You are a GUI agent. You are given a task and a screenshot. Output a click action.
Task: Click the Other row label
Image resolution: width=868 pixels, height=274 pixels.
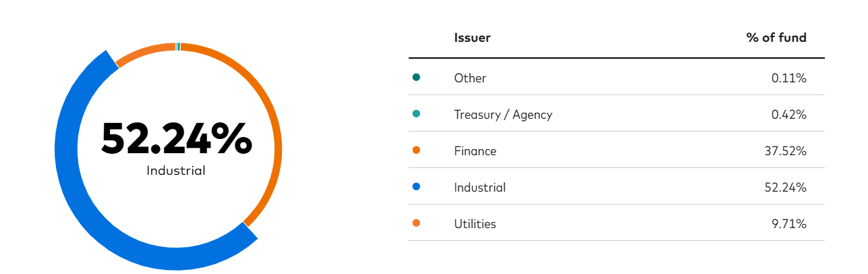[x=470, y=78]
